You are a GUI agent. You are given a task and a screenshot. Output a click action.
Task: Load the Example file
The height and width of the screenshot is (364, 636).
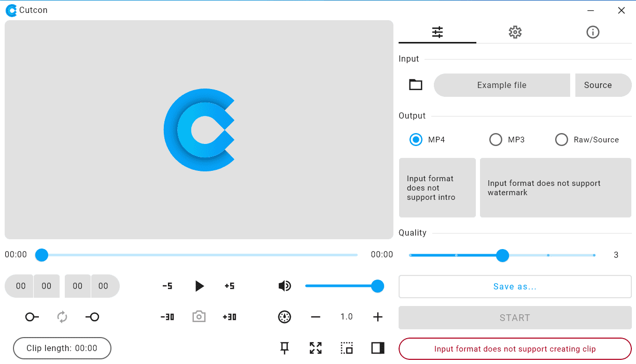(501, 85)
